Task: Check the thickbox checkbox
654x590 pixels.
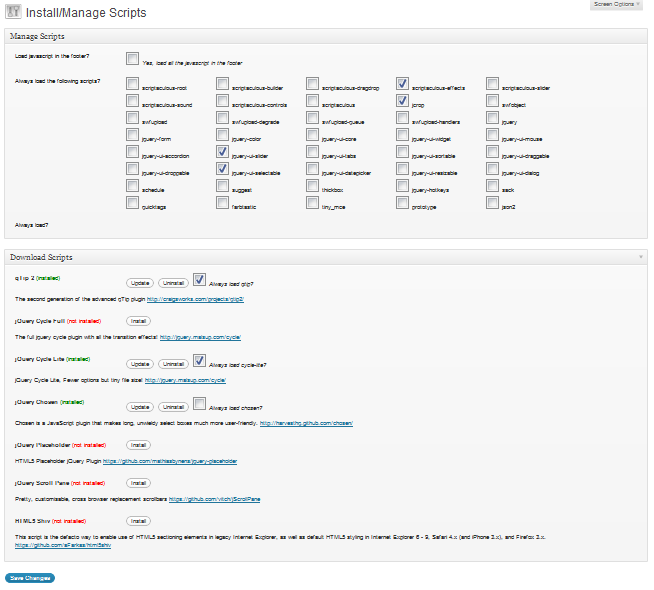Action: coord(312,186)
